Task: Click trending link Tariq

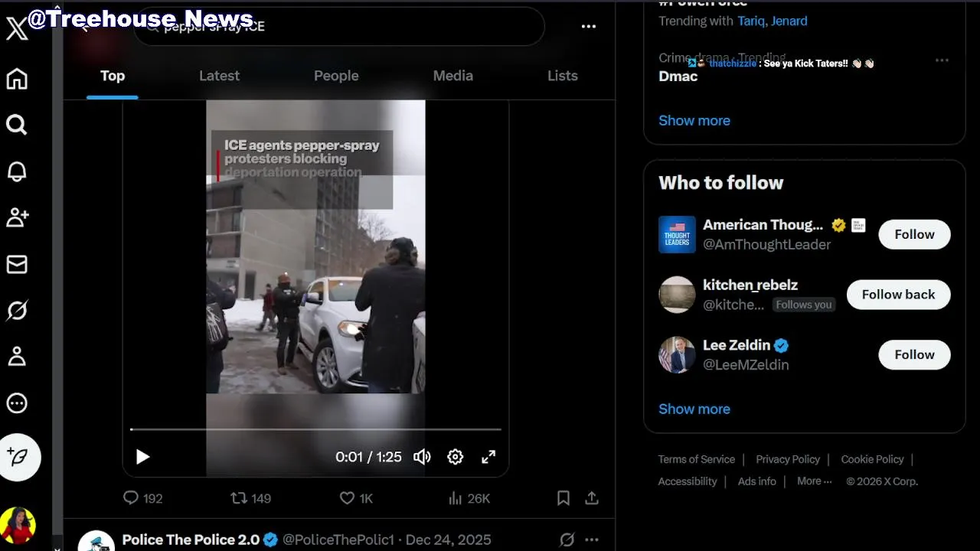Action: (750, 21)
